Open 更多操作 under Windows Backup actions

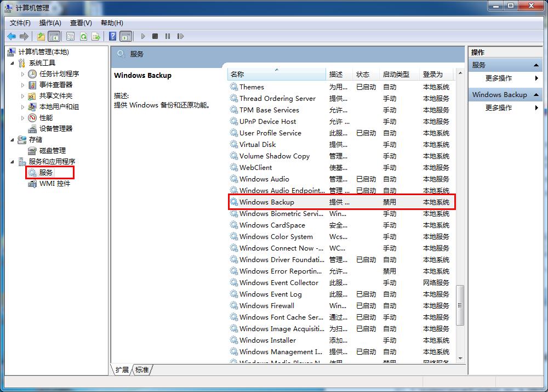(x=498, y=107)
